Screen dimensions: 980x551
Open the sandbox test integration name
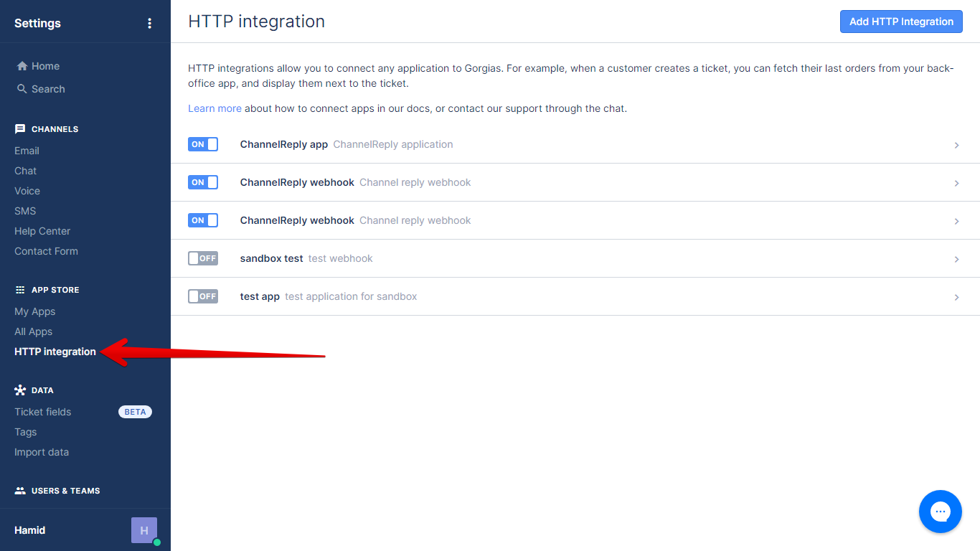[271, 258]
